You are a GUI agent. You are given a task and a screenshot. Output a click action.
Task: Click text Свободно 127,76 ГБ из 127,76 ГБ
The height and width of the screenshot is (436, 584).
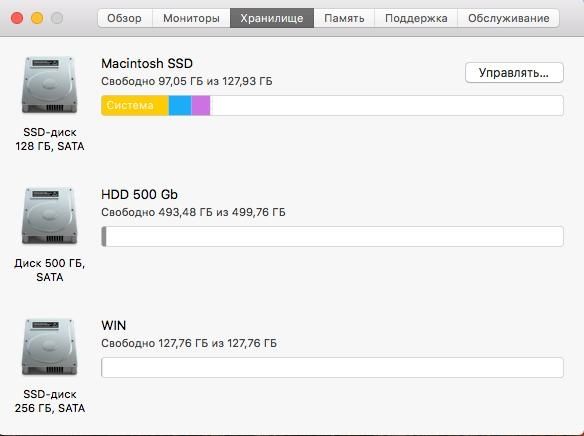189,343
